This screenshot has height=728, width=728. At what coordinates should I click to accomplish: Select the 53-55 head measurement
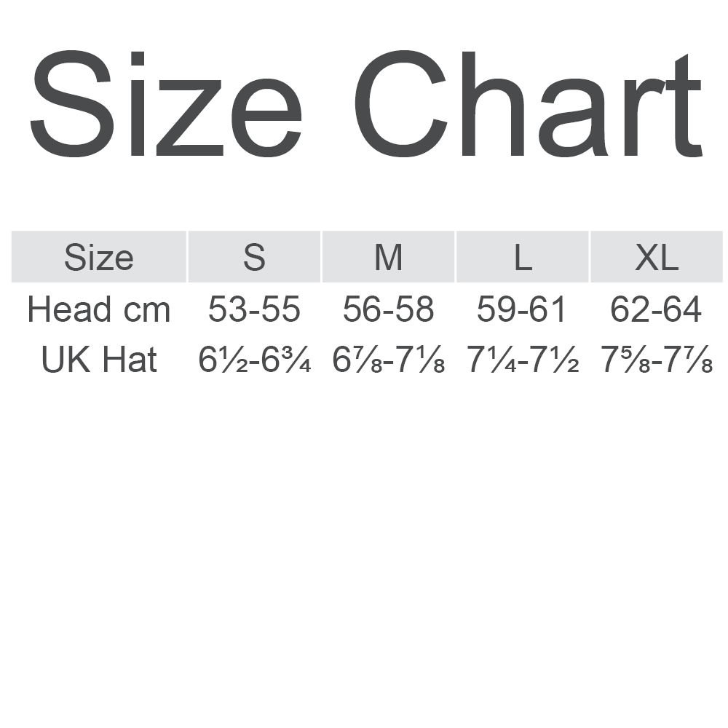(254, 310)
